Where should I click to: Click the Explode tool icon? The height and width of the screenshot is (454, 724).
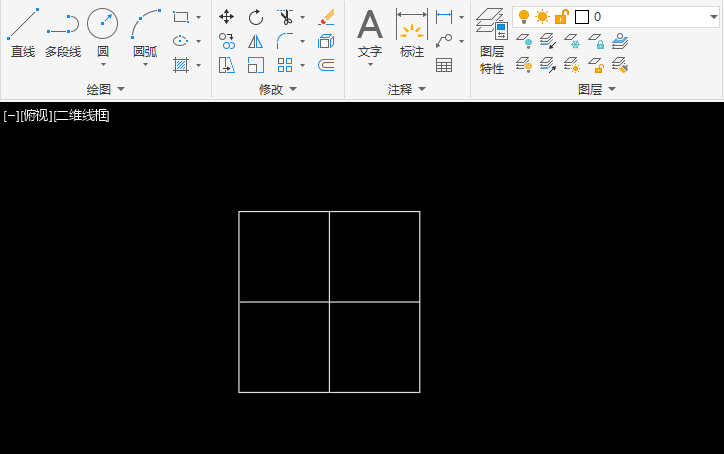click(x=326, y=41)
